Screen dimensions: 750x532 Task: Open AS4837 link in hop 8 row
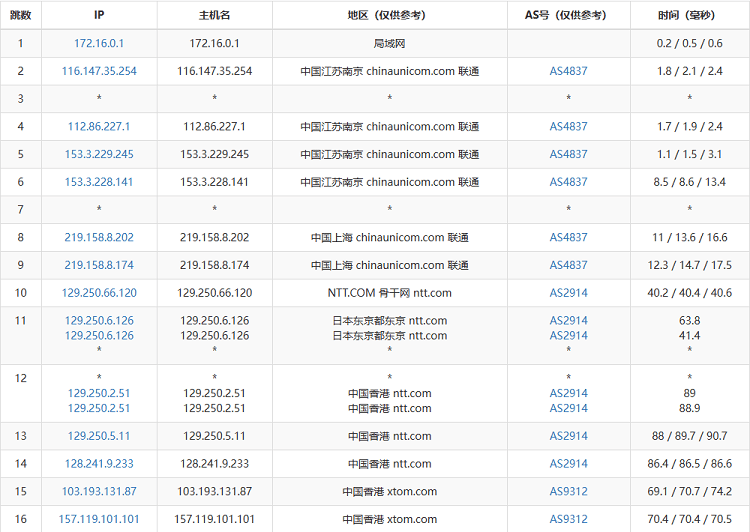point(568,238)
